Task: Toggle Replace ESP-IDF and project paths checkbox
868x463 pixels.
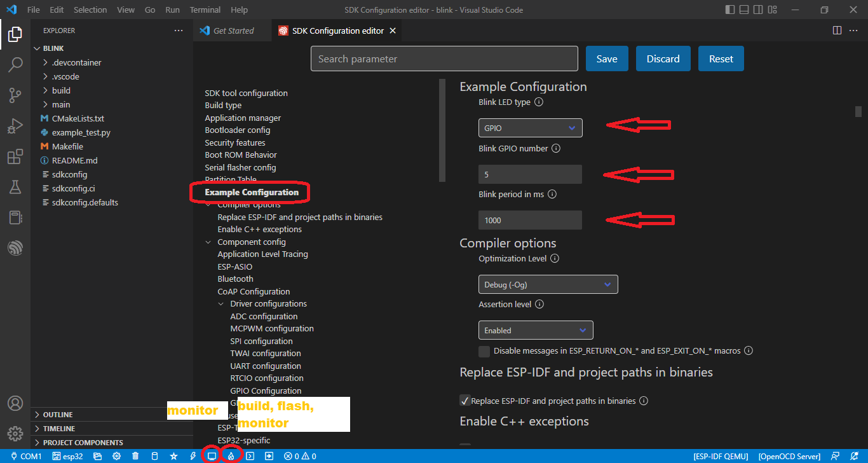Action: click(465, 401)
